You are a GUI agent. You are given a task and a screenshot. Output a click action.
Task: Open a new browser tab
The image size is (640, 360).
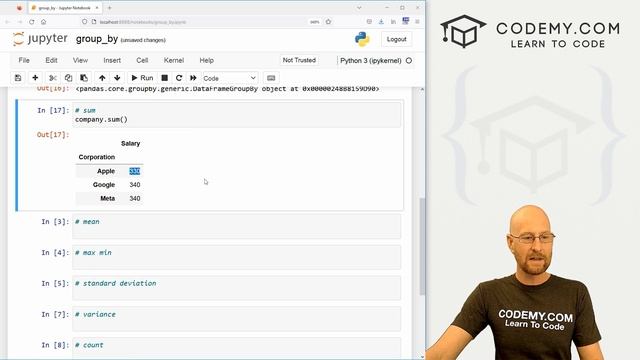[x=109, y=8]
